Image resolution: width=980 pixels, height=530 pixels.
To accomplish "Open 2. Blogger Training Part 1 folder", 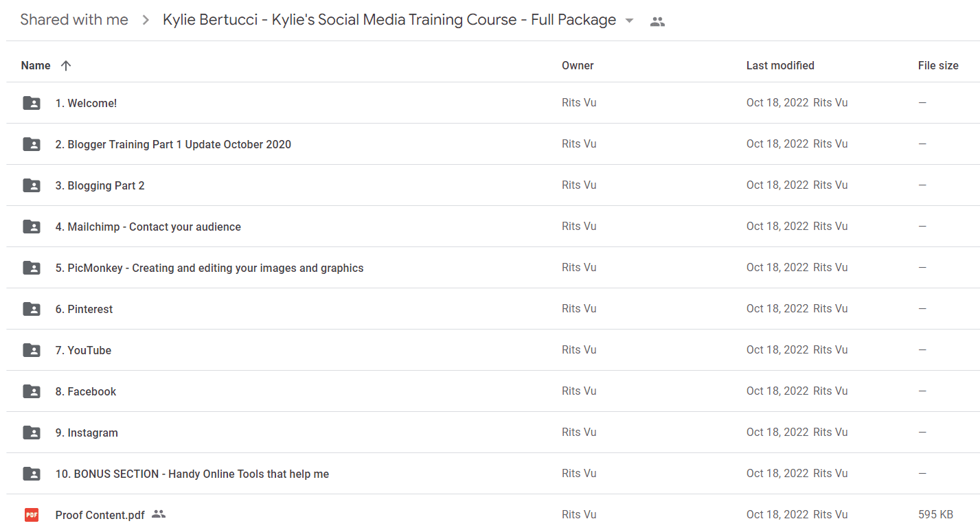I will click(x=493, y=144).
